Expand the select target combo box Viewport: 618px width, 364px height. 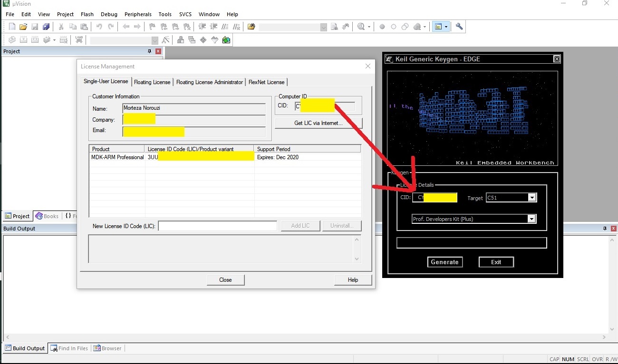pos(154,41)
